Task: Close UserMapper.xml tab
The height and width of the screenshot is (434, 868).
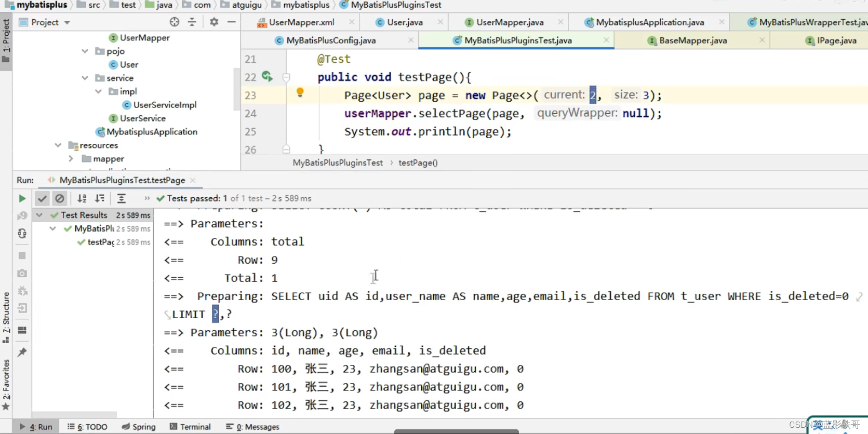Action: coord(352,22)
